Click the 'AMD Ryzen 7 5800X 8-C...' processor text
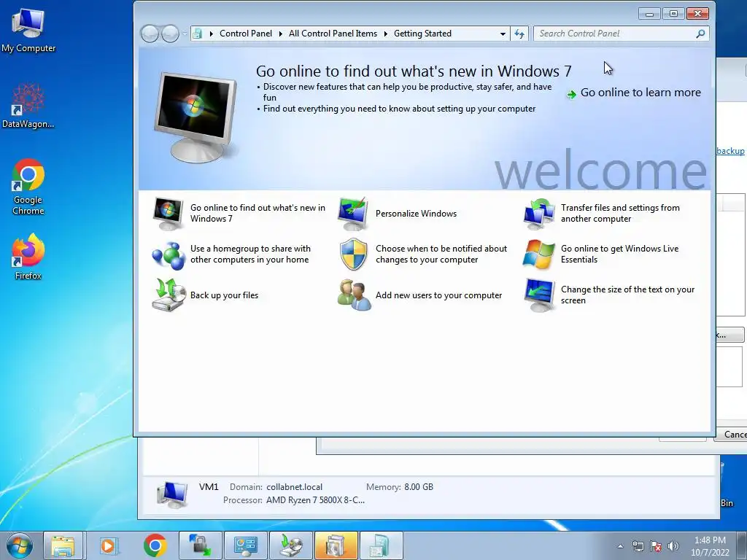747x560 pixels. (x=315, y=500)
